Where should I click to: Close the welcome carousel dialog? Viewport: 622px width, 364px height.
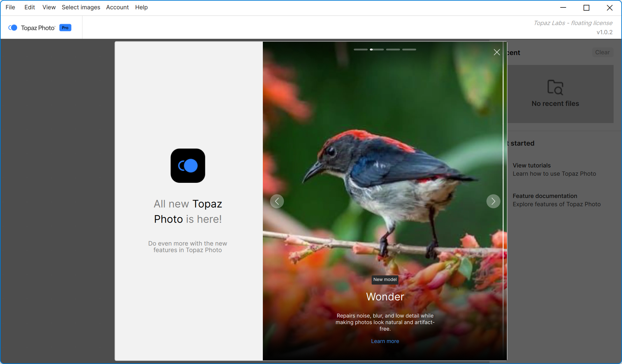point(497,52)
